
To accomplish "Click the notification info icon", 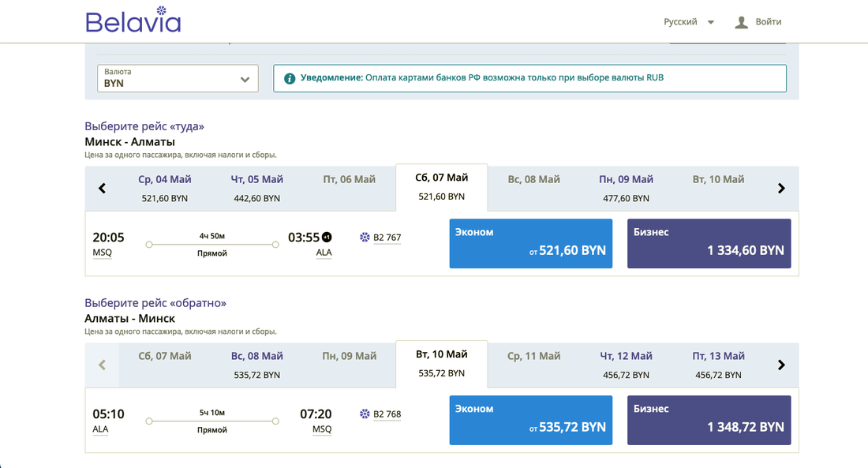I will click(290, 78).
